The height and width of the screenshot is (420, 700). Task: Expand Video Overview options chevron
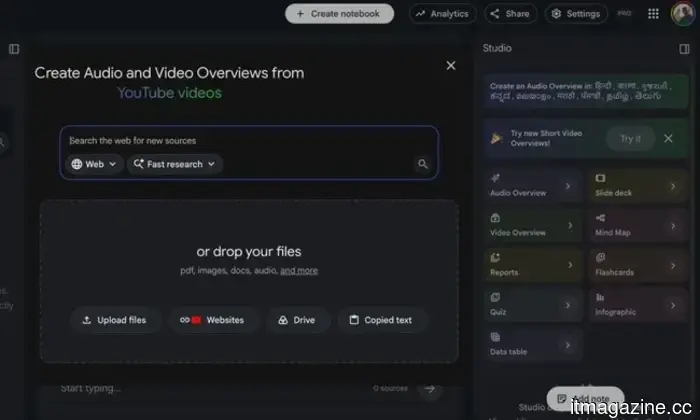(x=570, y=226)
